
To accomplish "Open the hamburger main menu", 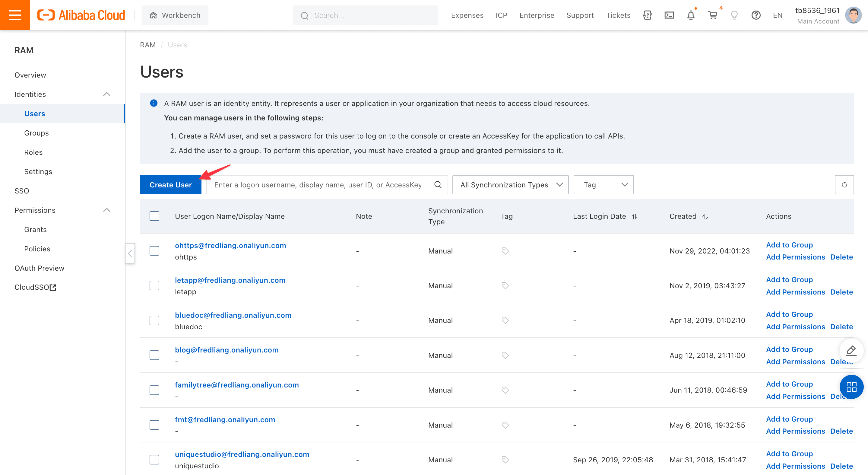I will pos(15,15).
